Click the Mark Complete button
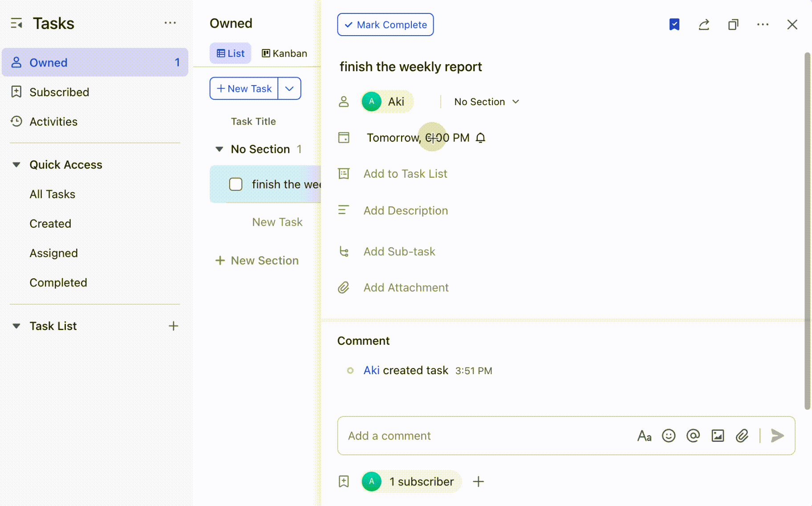Screen dimensions: 812x506 [385, 24]
